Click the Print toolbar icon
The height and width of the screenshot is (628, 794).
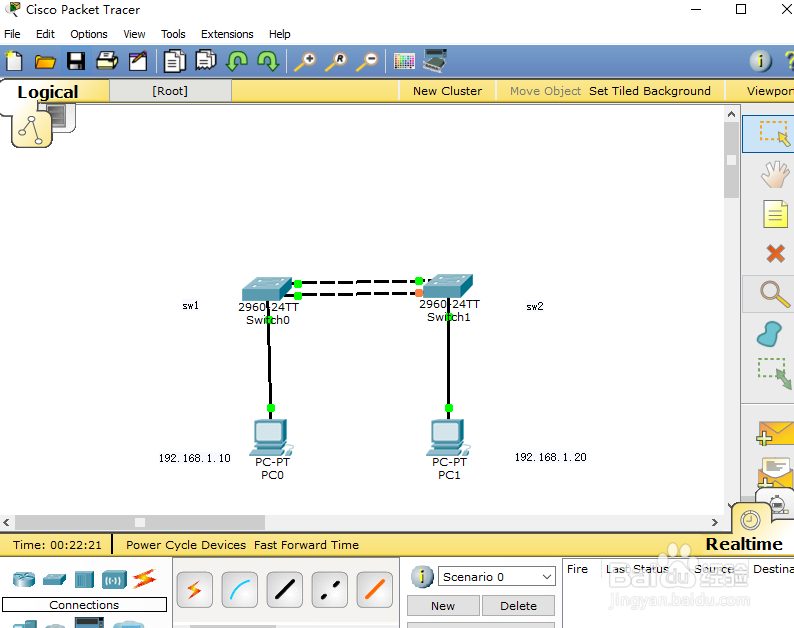tap(107, 61)
